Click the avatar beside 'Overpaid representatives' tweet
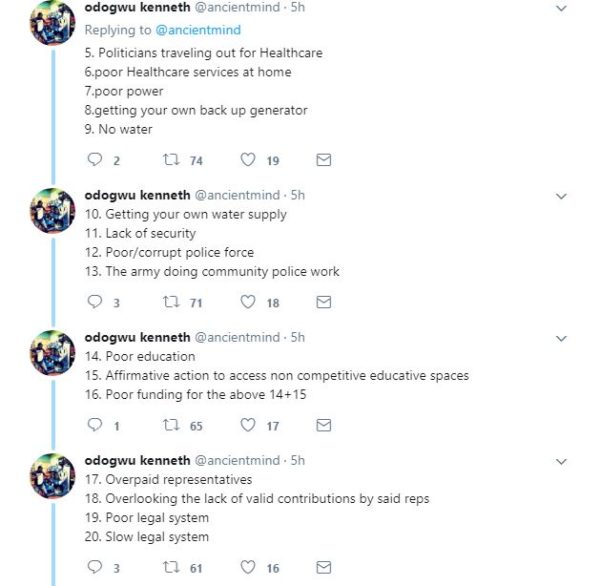This screenshot has height=586, width=600. 48,476
